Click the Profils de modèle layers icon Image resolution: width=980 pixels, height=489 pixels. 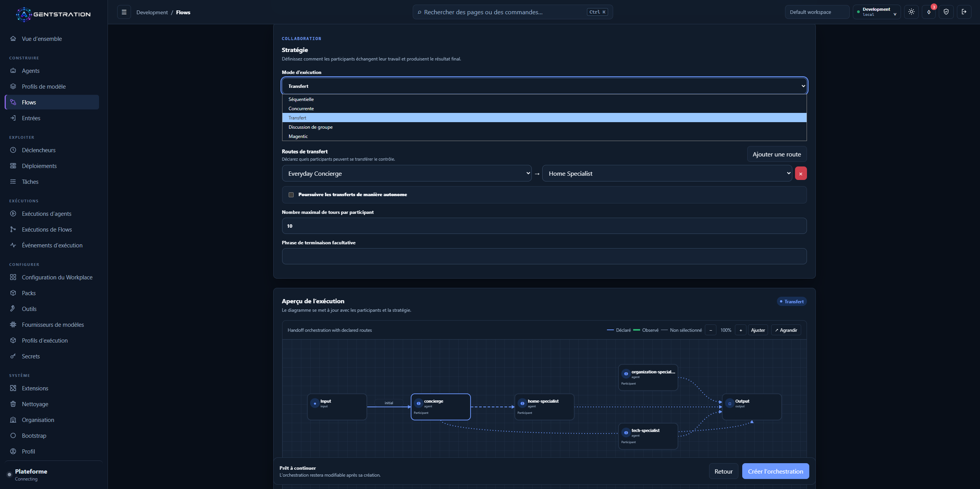tap(13, 86)
